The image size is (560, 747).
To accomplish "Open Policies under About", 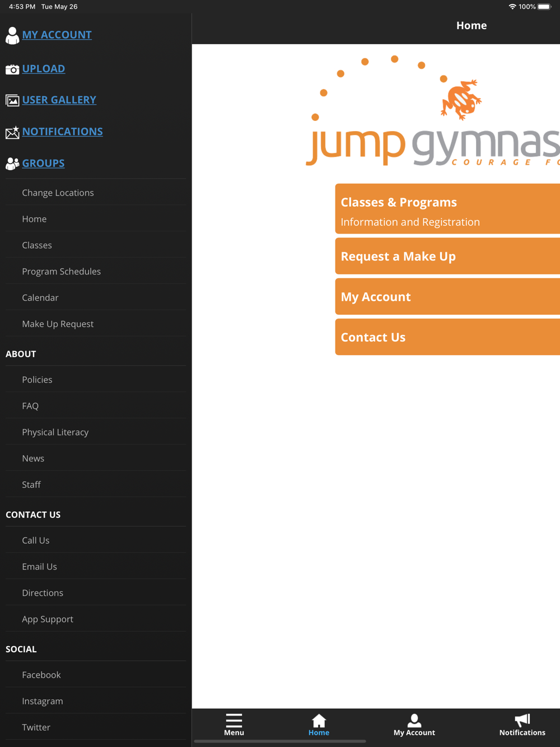I will tap(96, 380).
